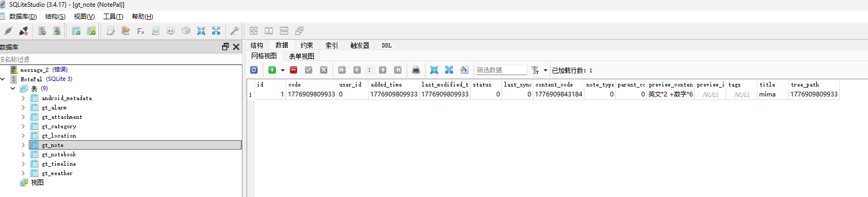
Task: Go to previous data page
Action: tap(357, 70)
